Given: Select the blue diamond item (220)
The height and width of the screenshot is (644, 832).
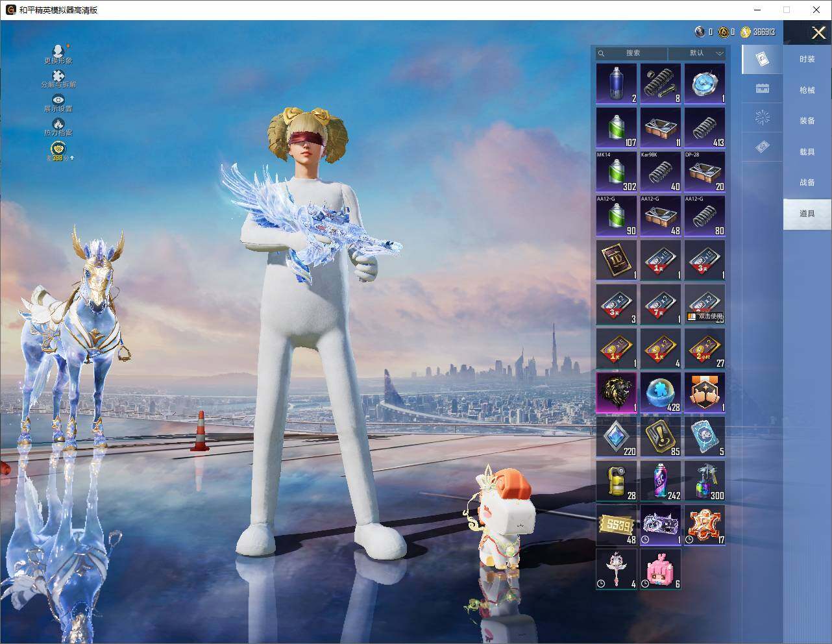Looking at the screenshot, I should (617, 436).
